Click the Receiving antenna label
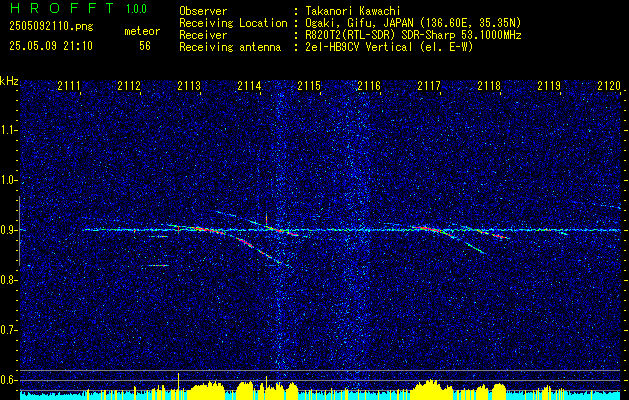Image resolution: width=629 pixels, height=400 pixels. (x=230, y=47)
